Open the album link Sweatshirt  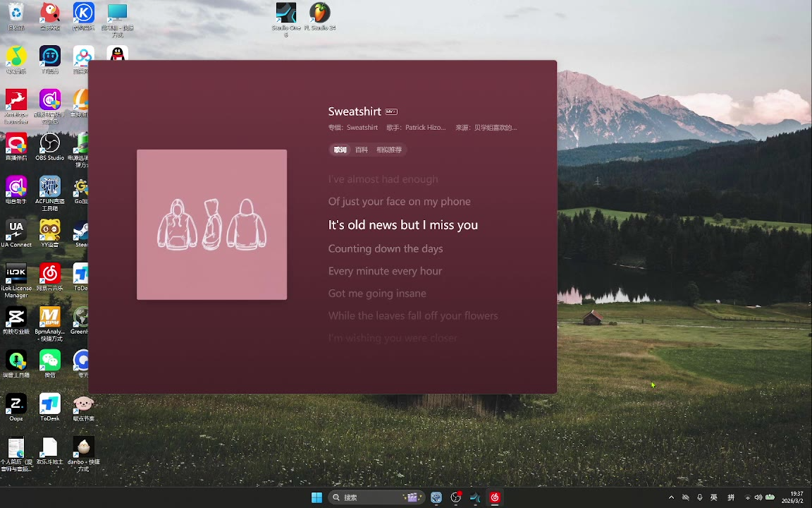(362, 128)
